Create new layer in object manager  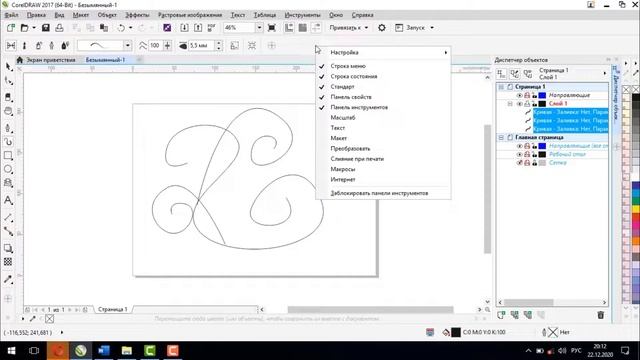tap(501, 315)
